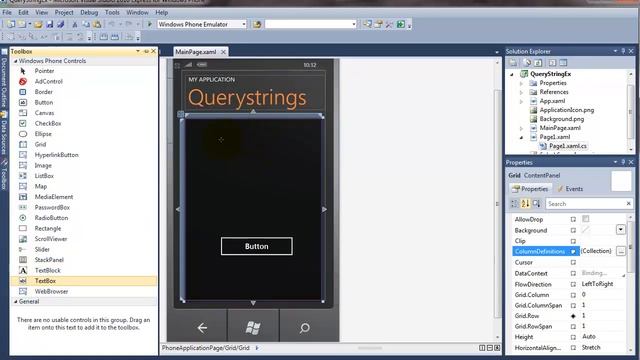Expand the MainPage.xaml tree node
The height and width of the screenshot is (360, 640).
click(522, 128)
